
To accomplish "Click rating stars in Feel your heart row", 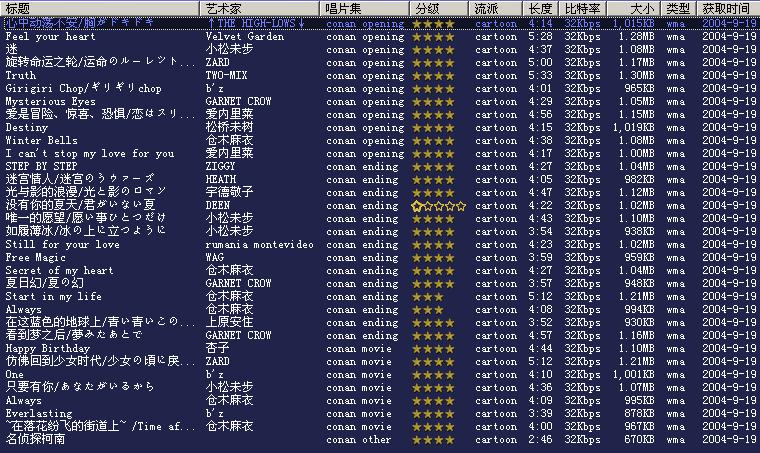I will [x=433, y=37].
